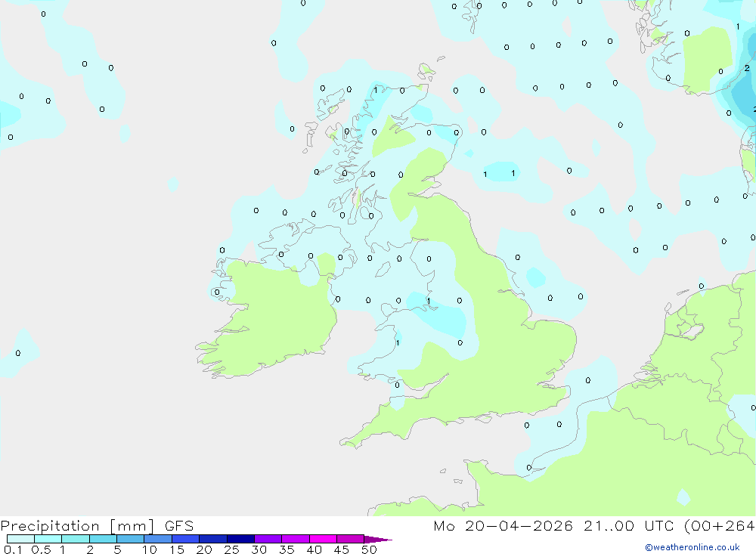The height and width of the screenshot is (554, 756).
Task: Click the '45' legend scale label
Action: 342,549
